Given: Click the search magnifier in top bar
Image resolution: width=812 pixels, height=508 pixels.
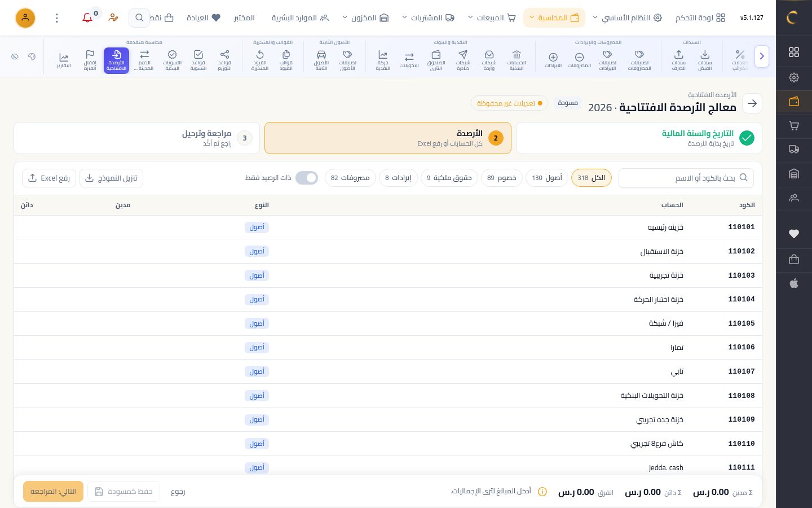Looking at the screenshot, I should (139, 18).
